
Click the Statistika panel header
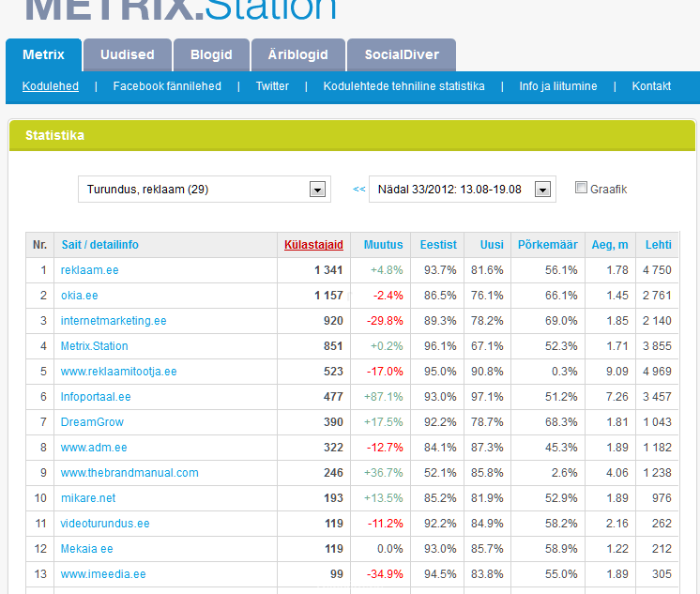tap(352, 135)
